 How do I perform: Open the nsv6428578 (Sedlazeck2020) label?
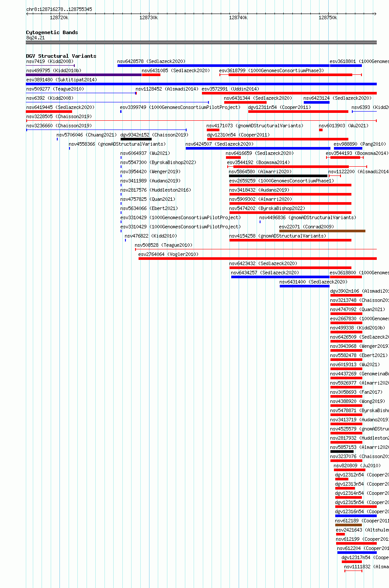[x=151, y=61]
